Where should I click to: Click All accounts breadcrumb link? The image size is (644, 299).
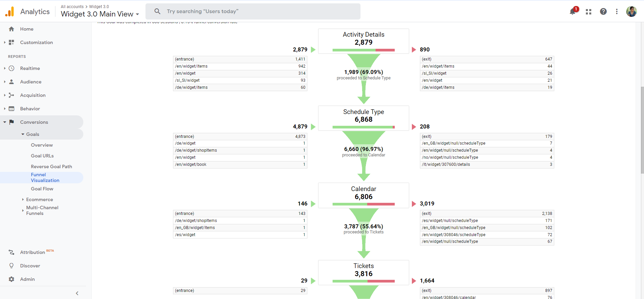coord(72,7)
